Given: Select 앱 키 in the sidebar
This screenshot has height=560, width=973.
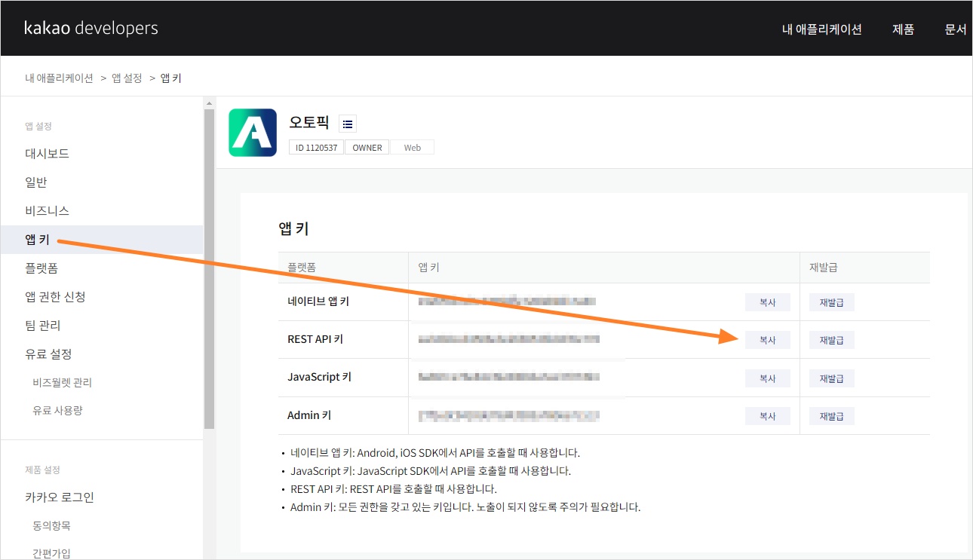Looking at the screenshot, I should pyautogui.click(x=102, y=240).
